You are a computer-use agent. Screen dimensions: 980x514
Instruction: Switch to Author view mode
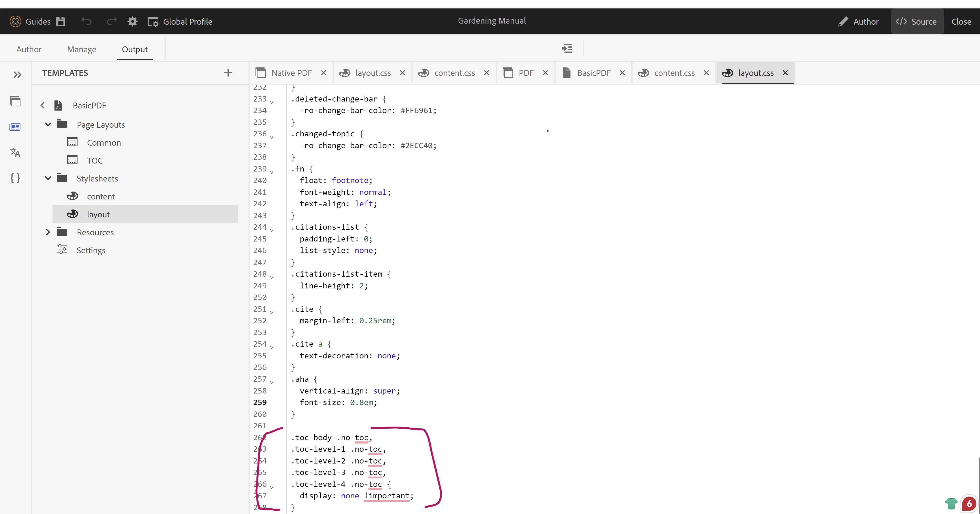click(x=859, y=21)
